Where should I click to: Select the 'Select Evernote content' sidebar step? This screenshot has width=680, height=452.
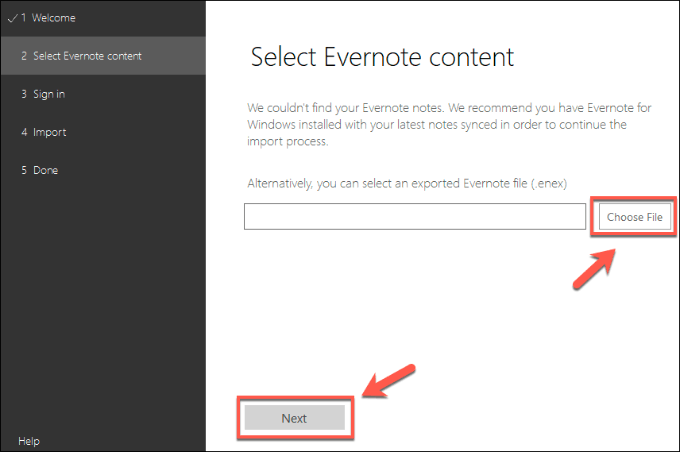[x=87, y=56]
